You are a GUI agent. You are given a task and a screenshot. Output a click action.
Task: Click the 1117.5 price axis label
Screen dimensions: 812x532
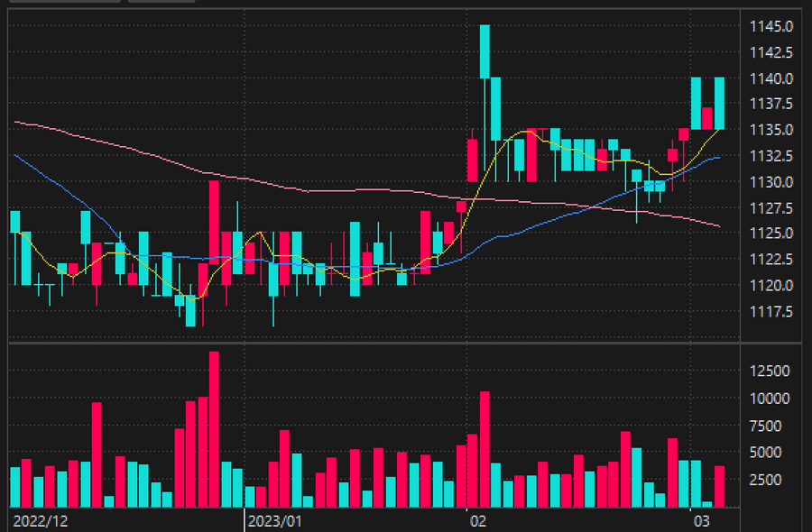[771, 312]
